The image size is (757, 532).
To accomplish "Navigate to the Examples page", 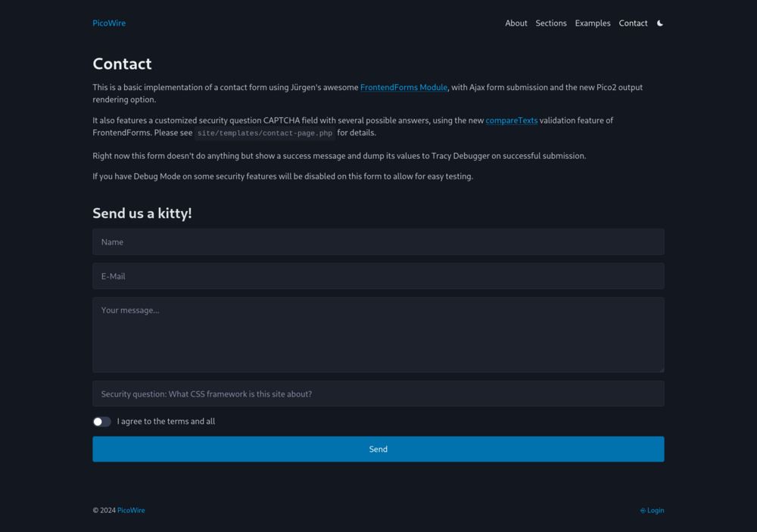I will pos(593,23).
